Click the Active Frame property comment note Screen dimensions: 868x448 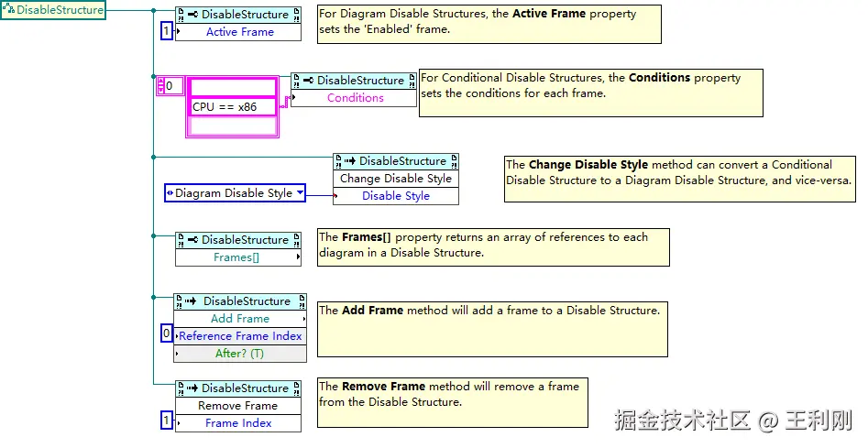click(x=489, y=25)
